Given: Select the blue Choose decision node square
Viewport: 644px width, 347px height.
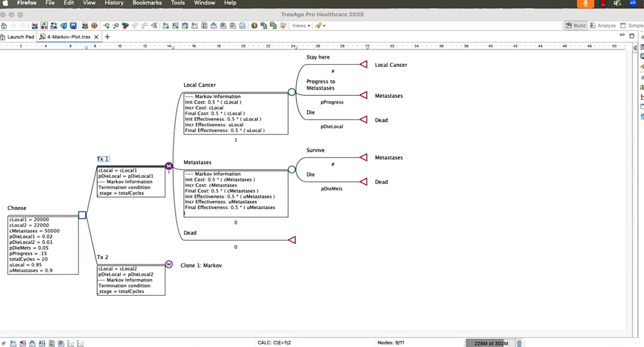Looking at the screenshot, I should coord(82,215).
